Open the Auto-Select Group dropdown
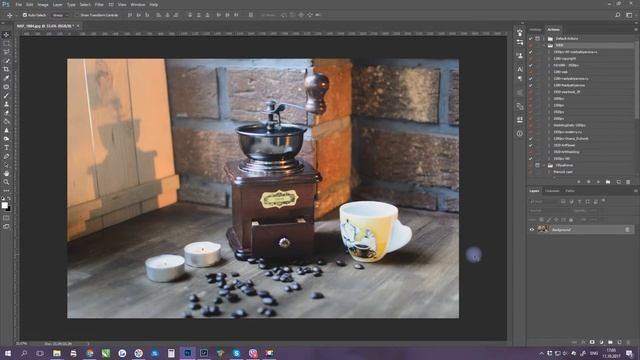This screenshot has height=360, width=640. pyautogui.click(x=60, y=15)
